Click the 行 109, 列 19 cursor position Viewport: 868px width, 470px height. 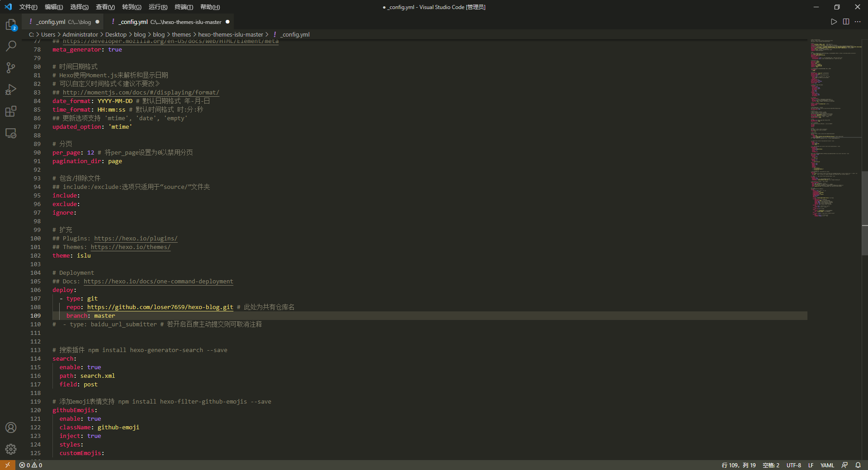(x=739, y=465)
